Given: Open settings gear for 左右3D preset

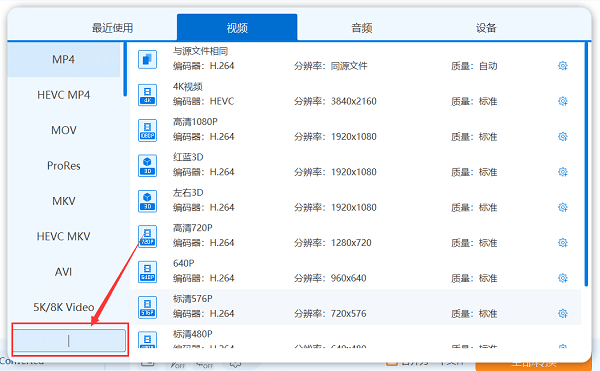Looking at the screenshot, I should 562,207.
